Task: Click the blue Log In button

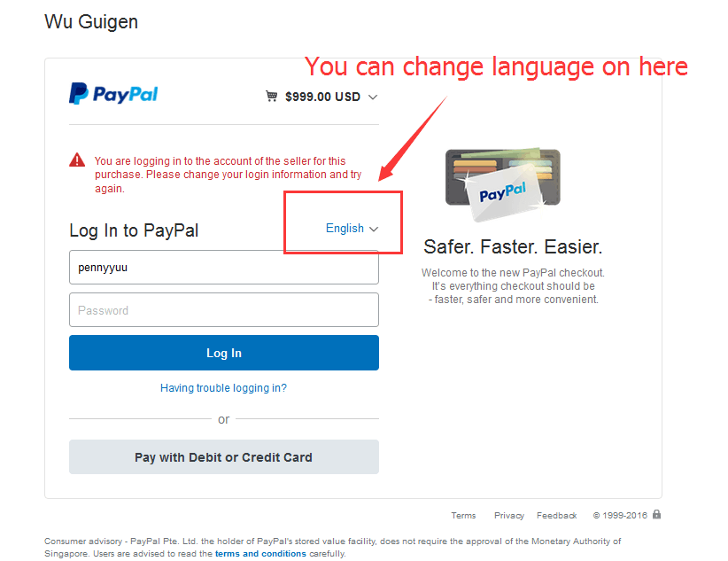Action: click(224, 353)
